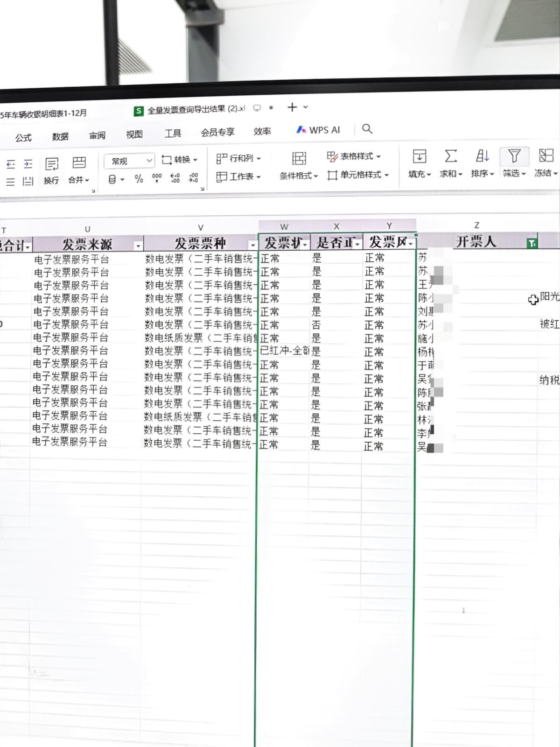Click the filter (筛选) funnel icon
The image size is (560, 747).
pyautogui.click(x=514, y=156)
